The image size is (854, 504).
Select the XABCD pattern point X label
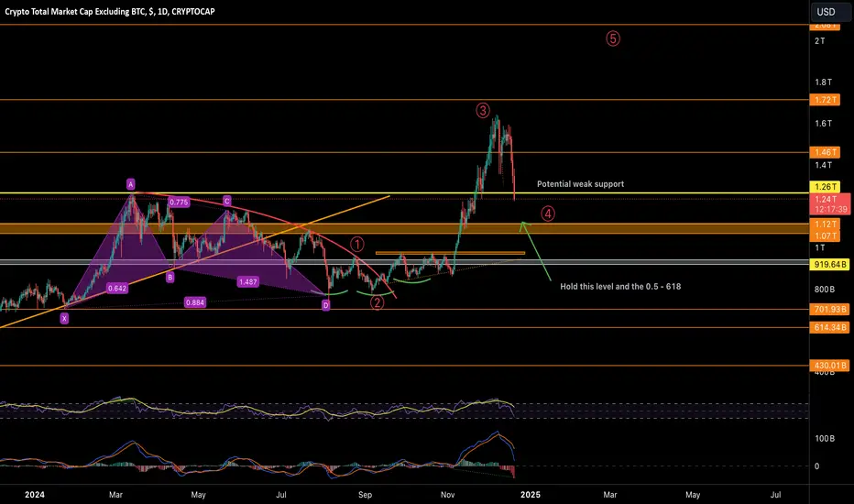(x=64, y=319)
